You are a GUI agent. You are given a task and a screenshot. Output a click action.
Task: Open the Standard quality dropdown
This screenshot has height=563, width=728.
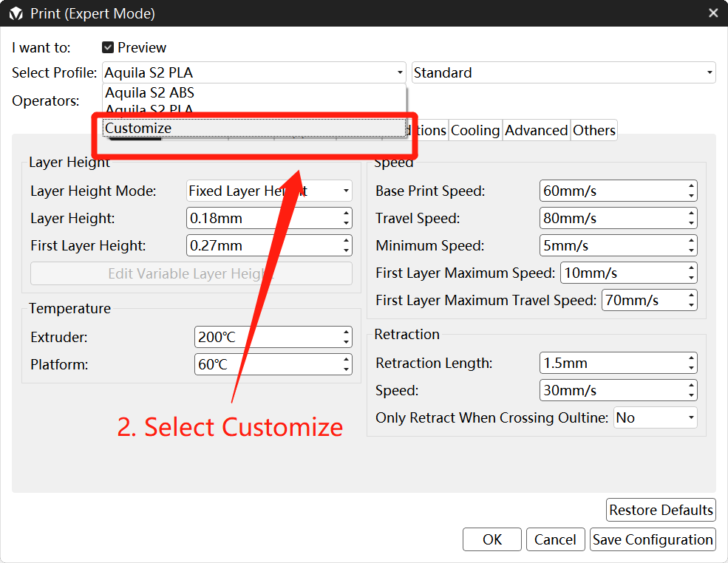(x=563, y=72)
